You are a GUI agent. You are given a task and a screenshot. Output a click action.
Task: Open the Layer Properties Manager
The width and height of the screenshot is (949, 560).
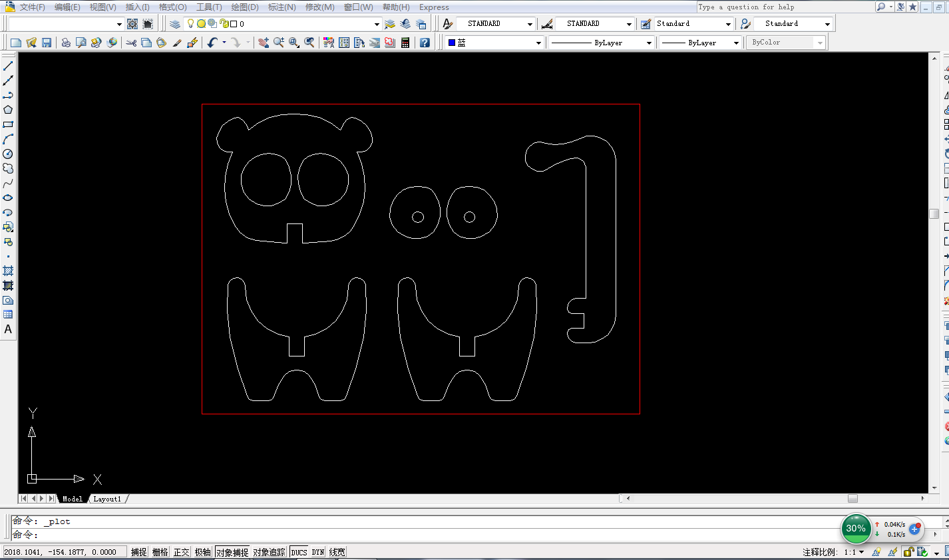click(x=174, y=23)
